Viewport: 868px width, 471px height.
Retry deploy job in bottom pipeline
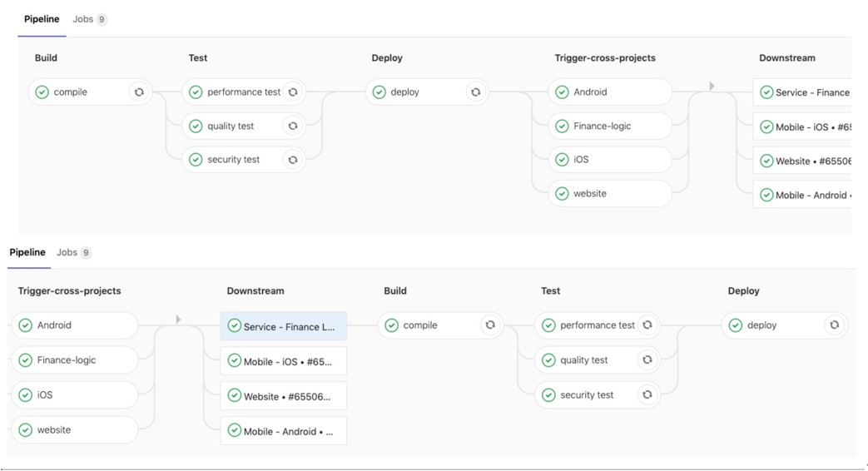(834, 325)
